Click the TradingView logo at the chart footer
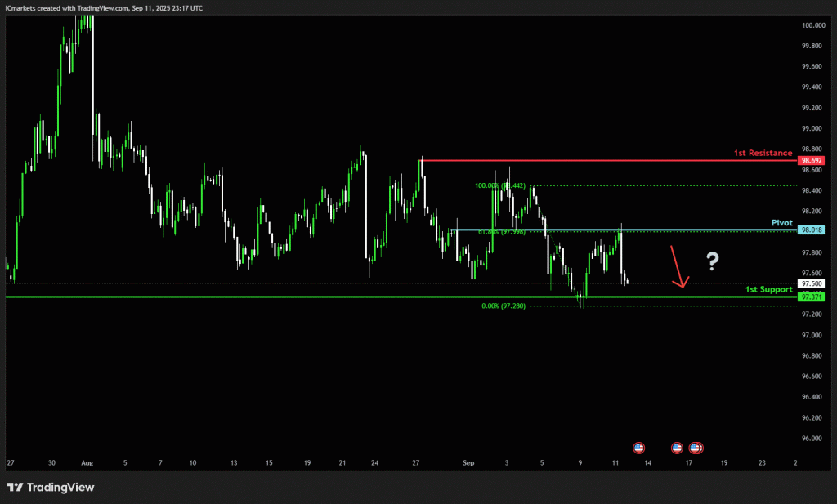Image resolution: width=837 pixels, height=504 pixels. pos(50,487)
